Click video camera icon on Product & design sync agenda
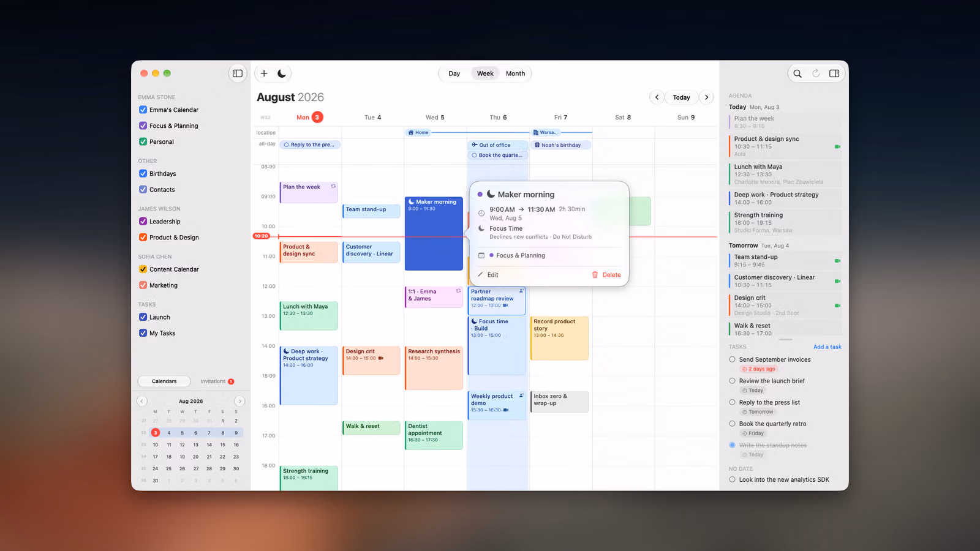 pyautogui.click(x=837, y=147)
